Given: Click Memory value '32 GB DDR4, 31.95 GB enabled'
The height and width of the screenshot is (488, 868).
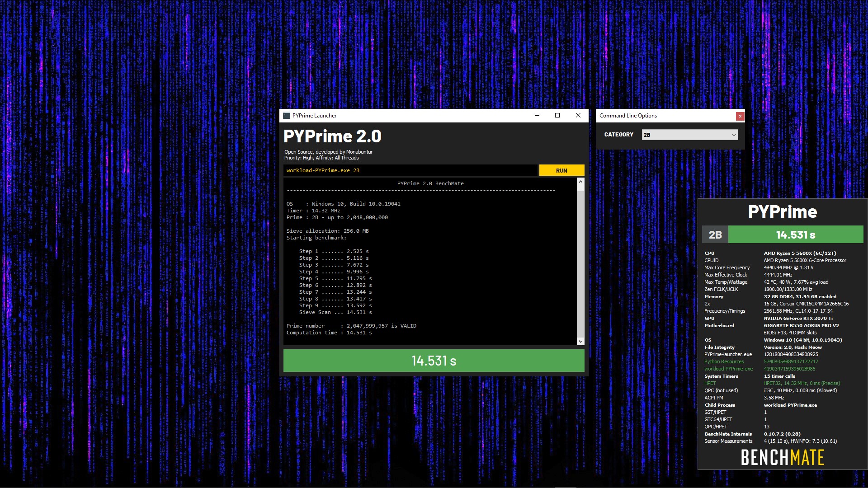Looking at the screenshot, I should point(800,296).
